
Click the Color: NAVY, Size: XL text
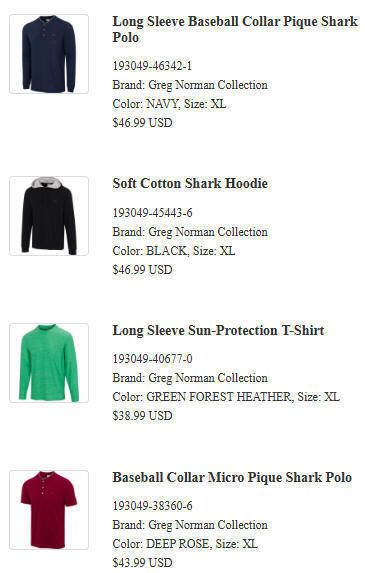click(x=169, y=104)
